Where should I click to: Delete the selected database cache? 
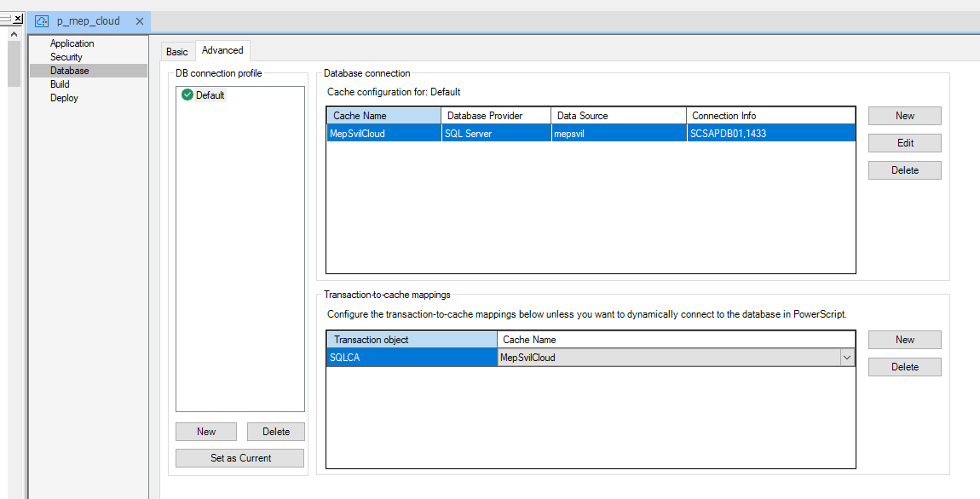point(904,170)
